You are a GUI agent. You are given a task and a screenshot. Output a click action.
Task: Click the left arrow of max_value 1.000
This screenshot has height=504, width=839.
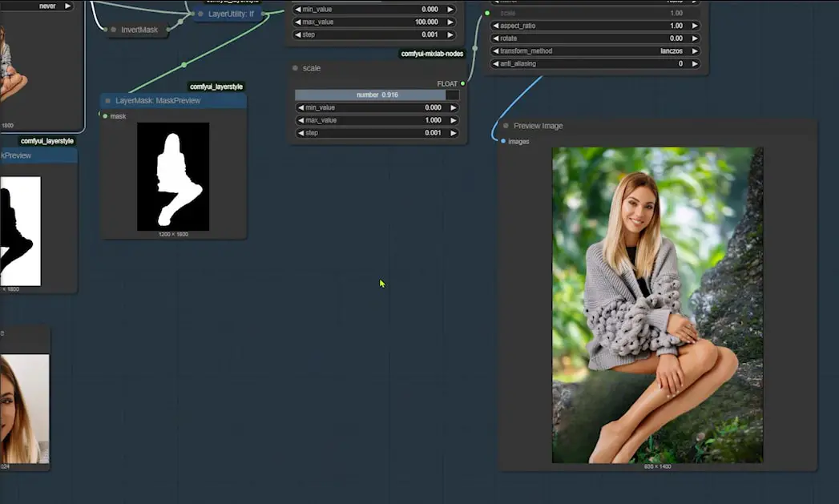click(x=301, y=120)
